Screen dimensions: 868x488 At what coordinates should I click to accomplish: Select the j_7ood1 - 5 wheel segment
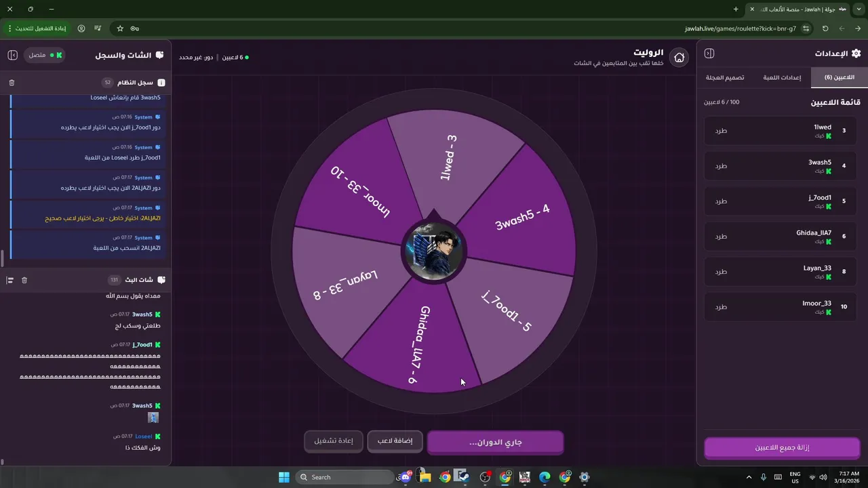point(507,312)
